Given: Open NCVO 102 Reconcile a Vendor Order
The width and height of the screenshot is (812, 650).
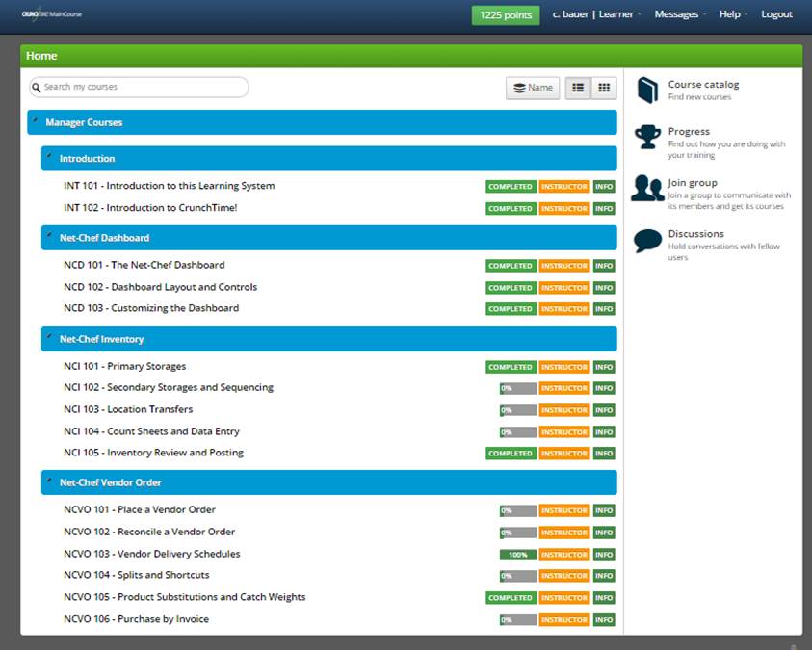Looking at the screenshot, I should pos(149,532).
